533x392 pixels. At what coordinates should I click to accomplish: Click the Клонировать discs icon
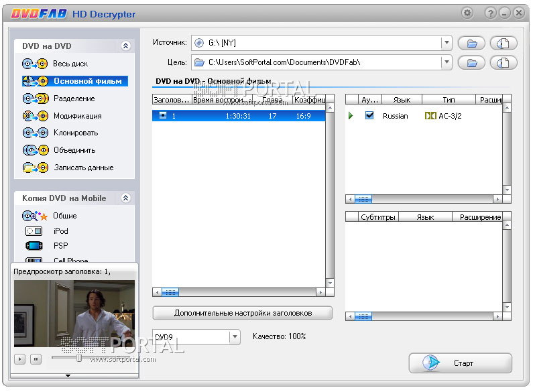pos(35,133)
